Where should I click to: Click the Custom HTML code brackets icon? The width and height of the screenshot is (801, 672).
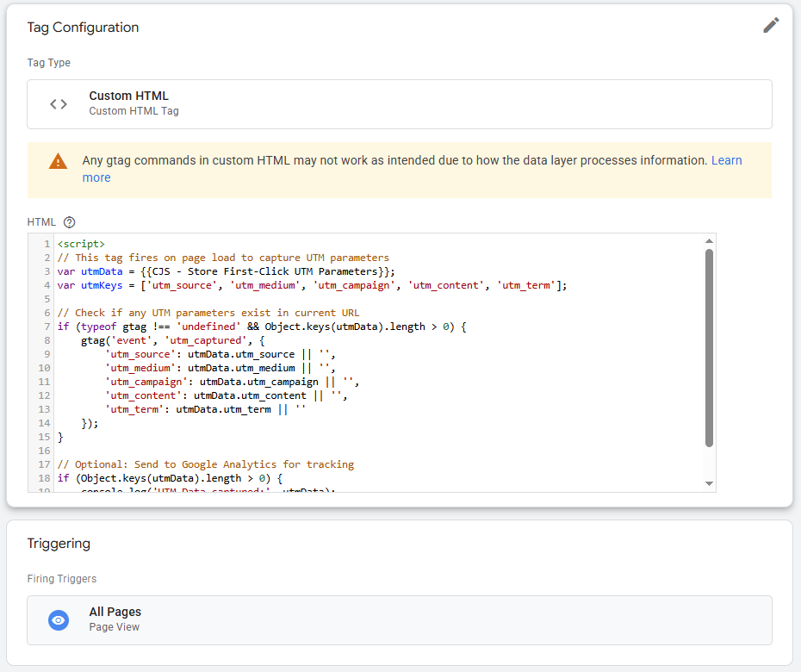coord(58,103)
